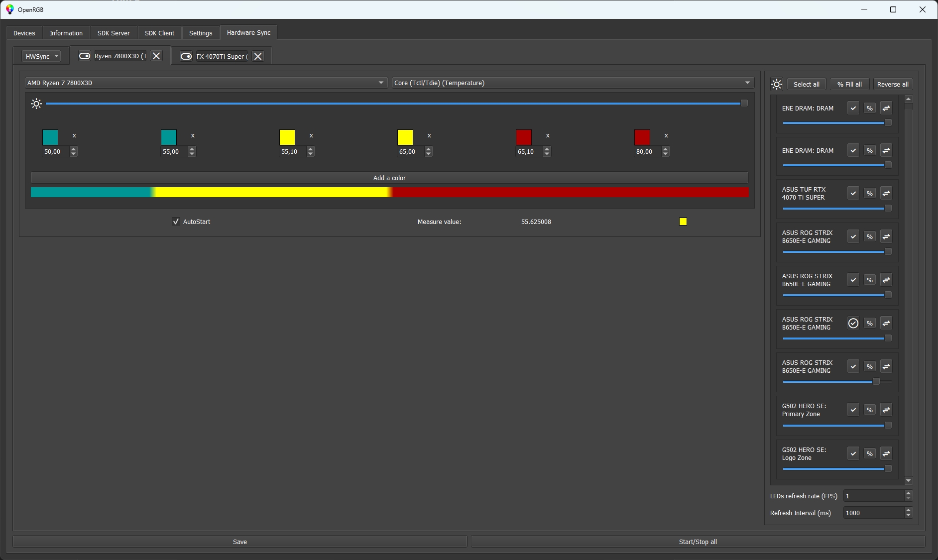This screenshot has height=560, width=938.
Task: Open the SDK Client tab
Action: (159, 33)
